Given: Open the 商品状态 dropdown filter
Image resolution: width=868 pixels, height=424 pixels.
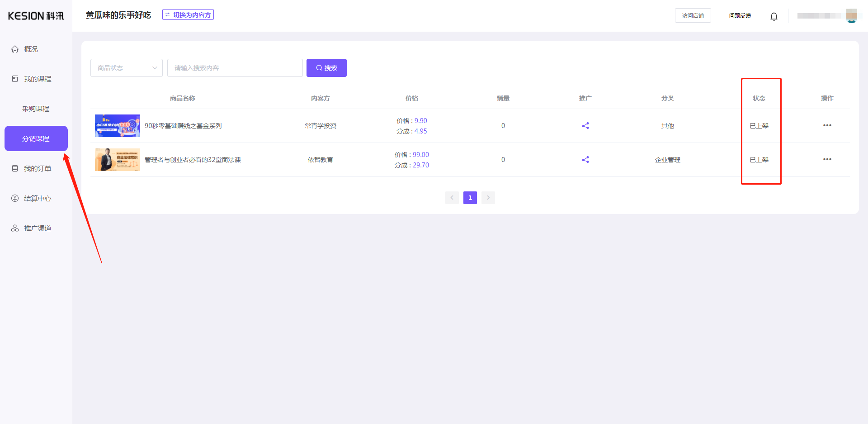Looking at the screenshot, I should 126,68.
